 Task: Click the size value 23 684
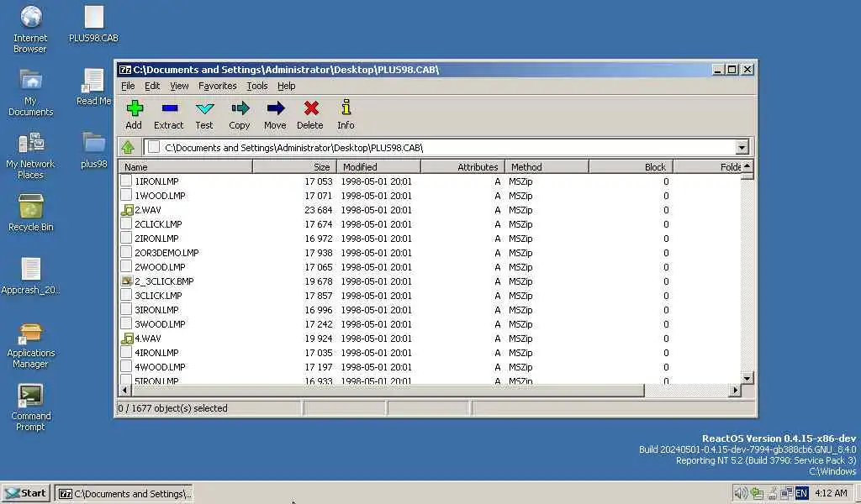pyautogui.click(x=319, y=210)
